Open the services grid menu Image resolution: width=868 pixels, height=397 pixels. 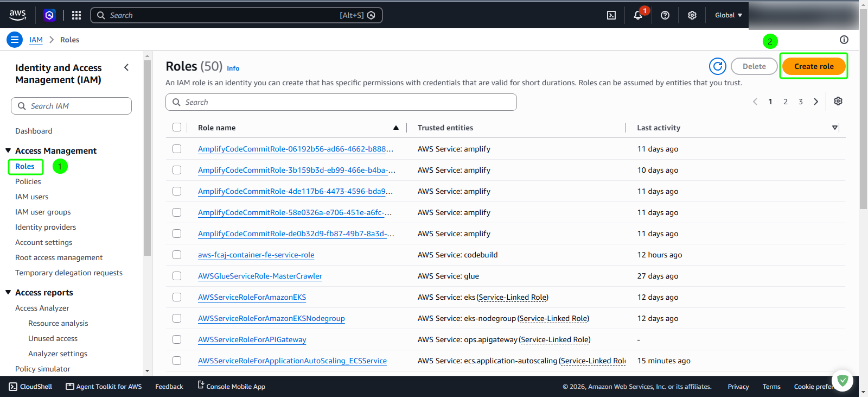tap(76, 15)
